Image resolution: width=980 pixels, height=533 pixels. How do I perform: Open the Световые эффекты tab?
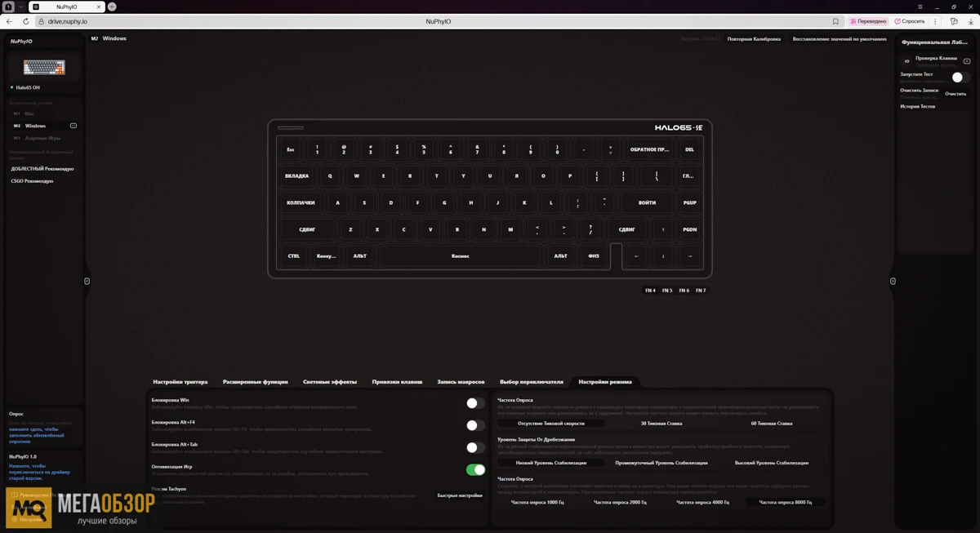tap(330, 382)
